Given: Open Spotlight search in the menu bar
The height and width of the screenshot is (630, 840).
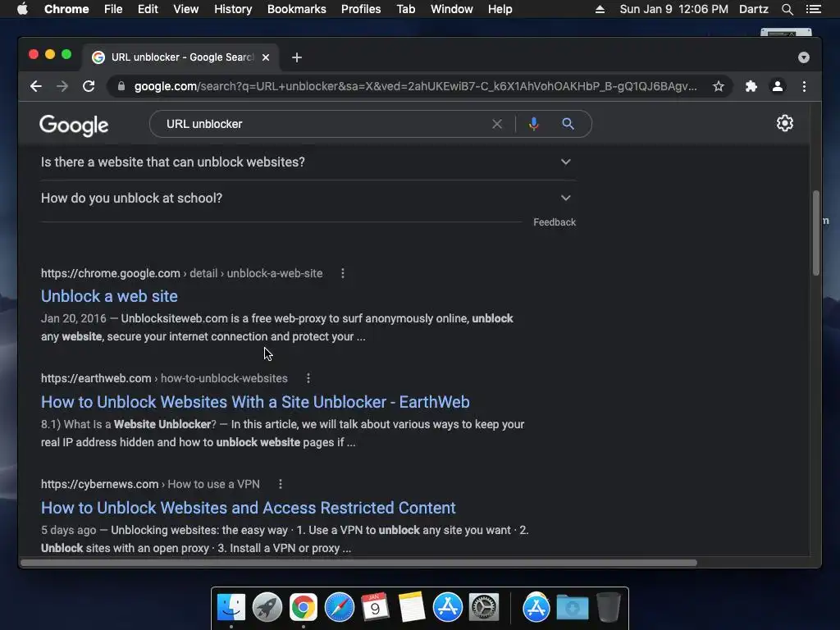Looking at the screenshot, I should click(x=787, y=9).
